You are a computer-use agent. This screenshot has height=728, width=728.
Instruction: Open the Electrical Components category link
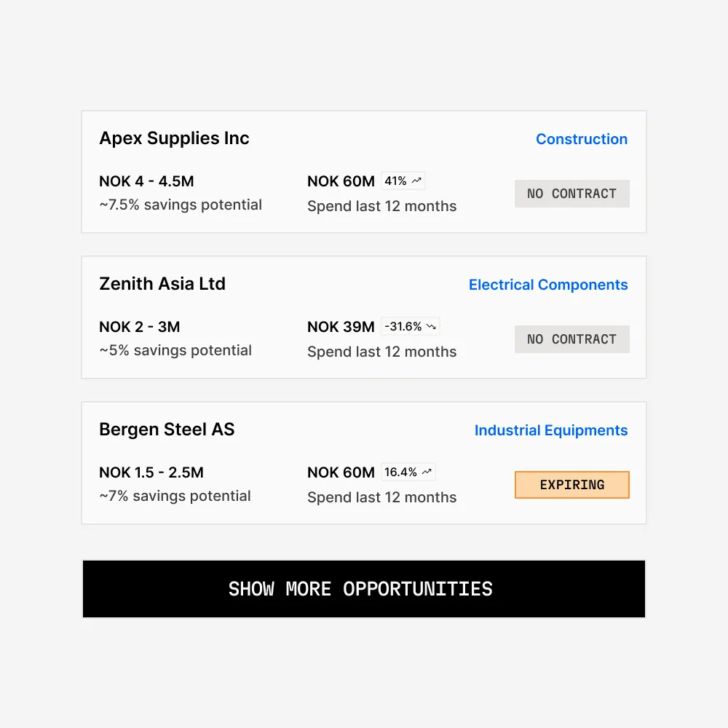[547, 285]
